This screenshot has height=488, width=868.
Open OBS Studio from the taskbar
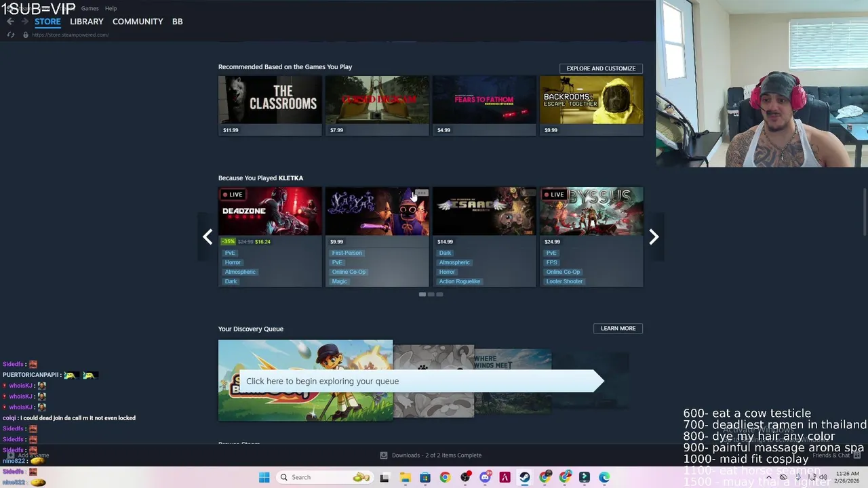pyautogui.click(x=465, y=477)
